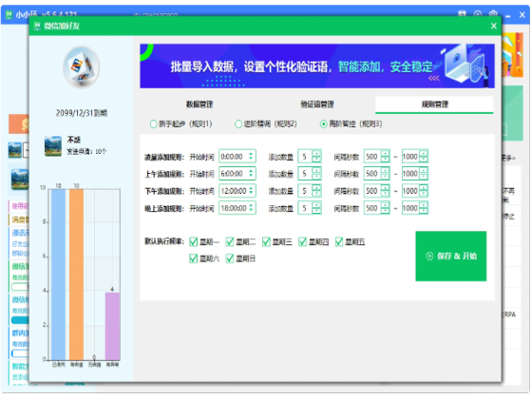532x399 pixels.
Task: Click the play icon on 保存 & 开始 button
Action: point(429,256)
